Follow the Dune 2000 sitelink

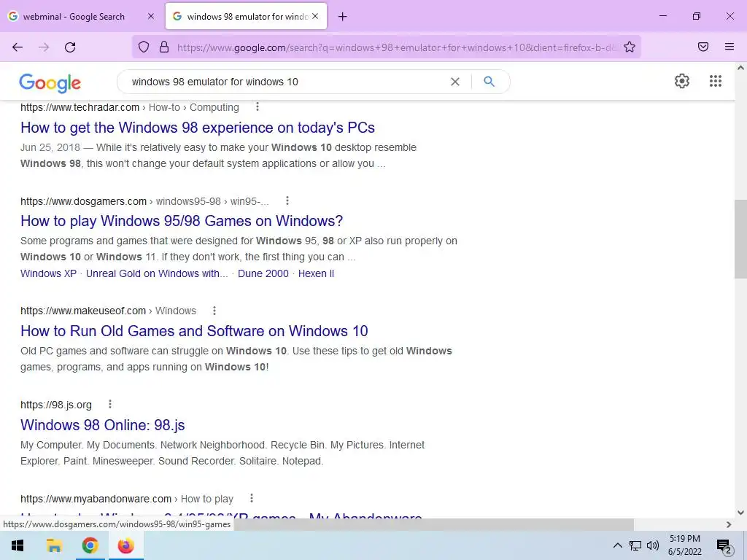263,274
